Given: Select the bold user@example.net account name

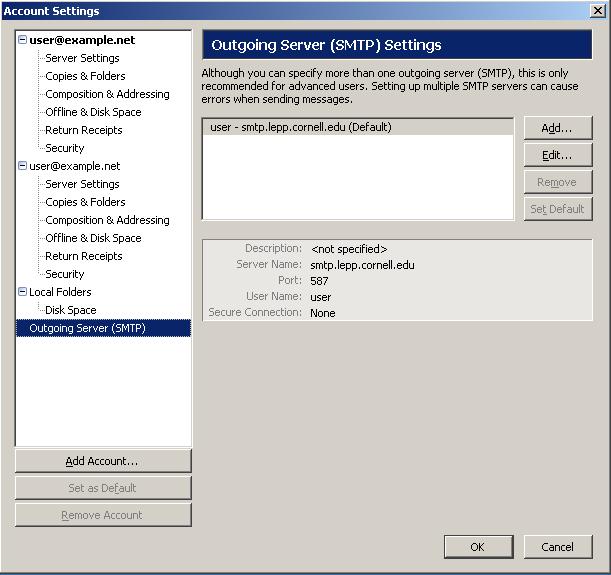Looking at the screenshot, I should tap(82, 40).
